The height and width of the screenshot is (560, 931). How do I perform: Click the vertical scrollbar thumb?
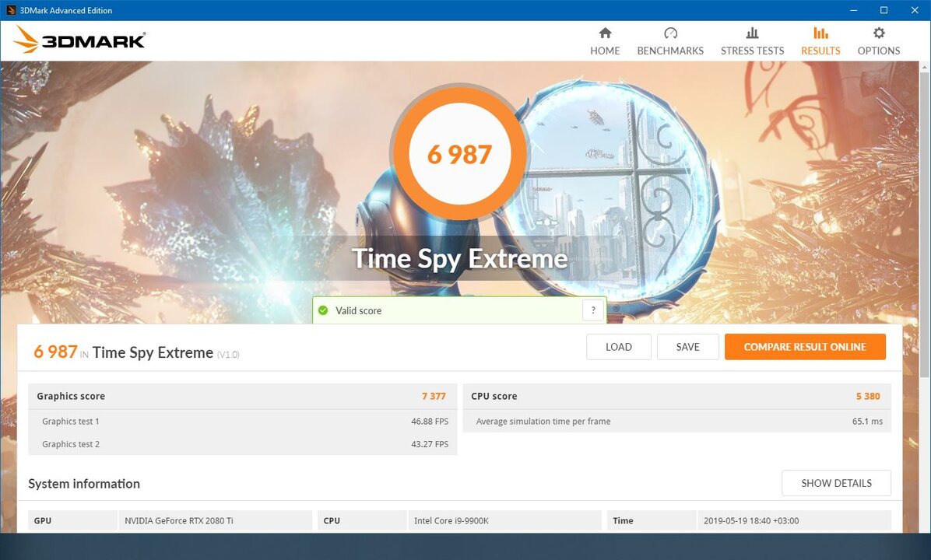point(925,226)
